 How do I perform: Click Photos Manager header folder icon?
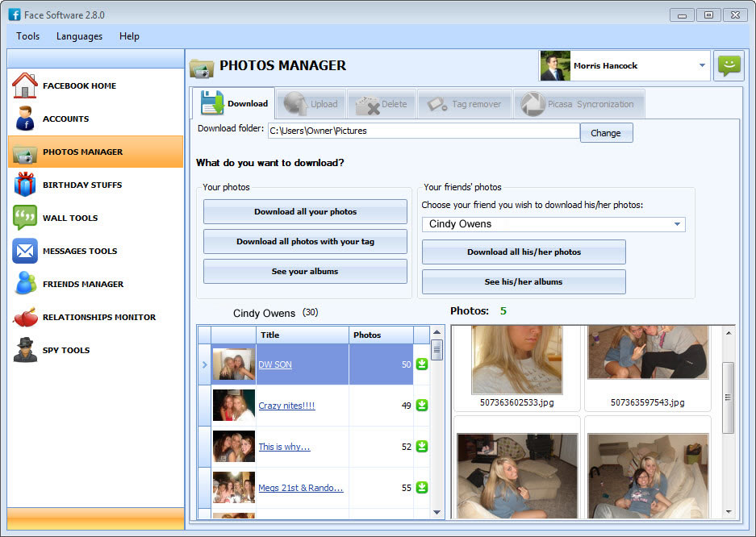click(x=202, y=68)
